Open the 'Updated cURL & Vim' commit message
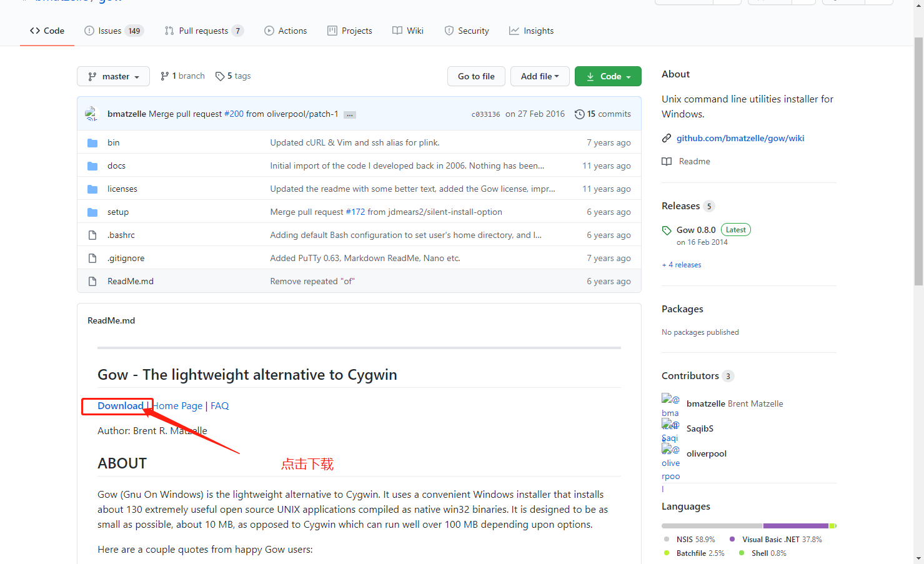 [355, 142]
